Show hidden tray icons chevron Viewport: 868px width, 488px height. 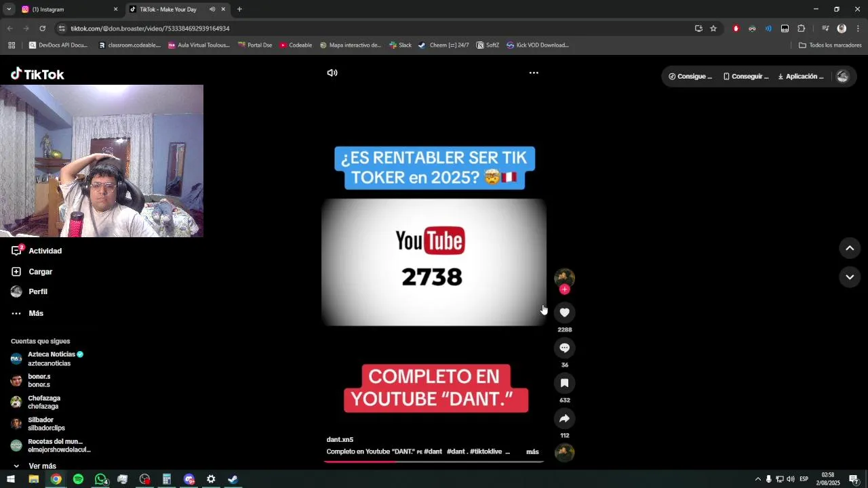pyautogui.click(x=757, y=479)
